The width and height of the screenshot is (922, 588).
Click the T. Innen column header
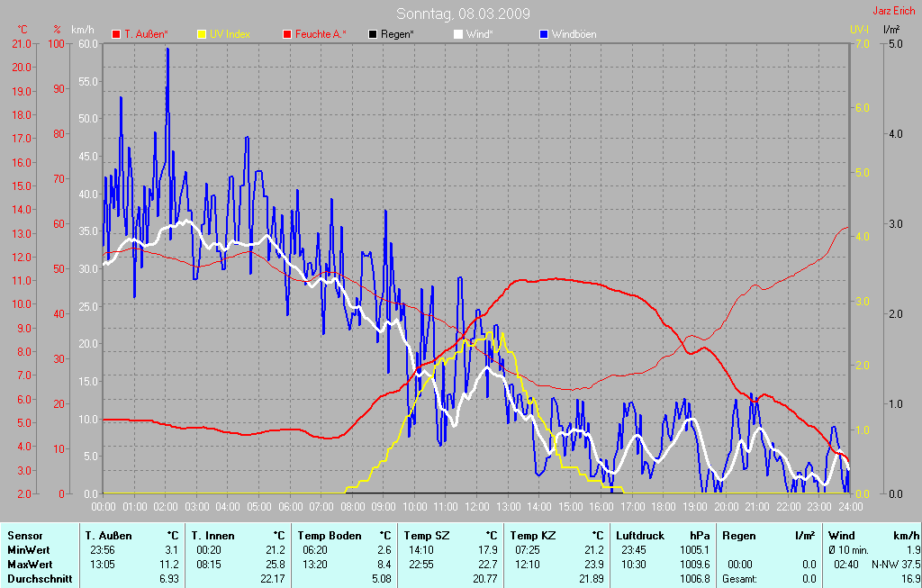coord(212,536)
